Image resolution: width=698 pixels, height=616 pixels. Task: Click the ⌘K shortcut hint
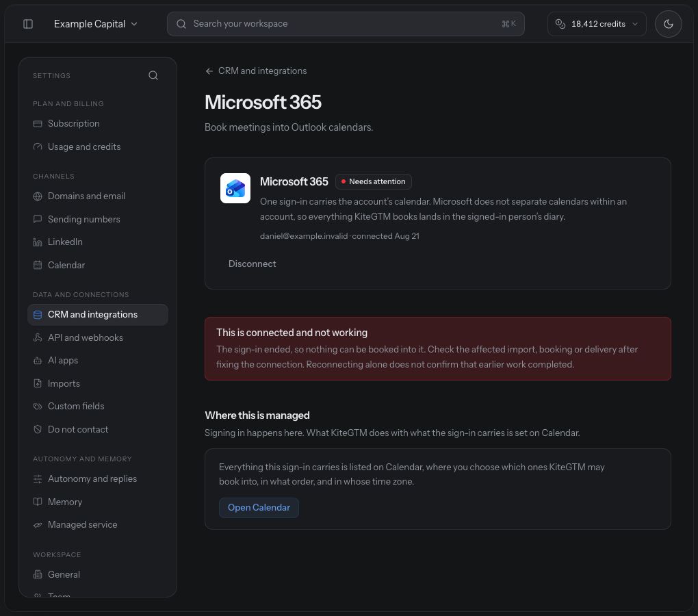pyautogui.click(x=509, y=24)
